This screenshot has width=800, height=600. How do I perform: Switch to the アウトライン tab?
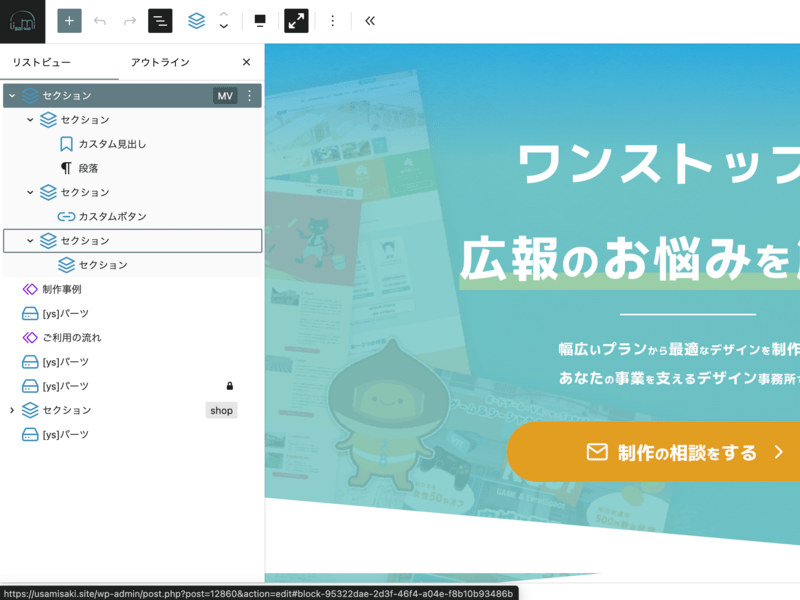160,62
